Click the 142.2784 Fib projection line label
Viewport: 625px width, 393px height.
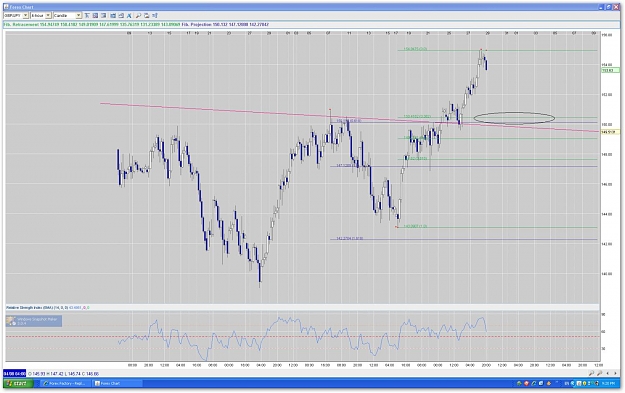click(x=349, y=238)
